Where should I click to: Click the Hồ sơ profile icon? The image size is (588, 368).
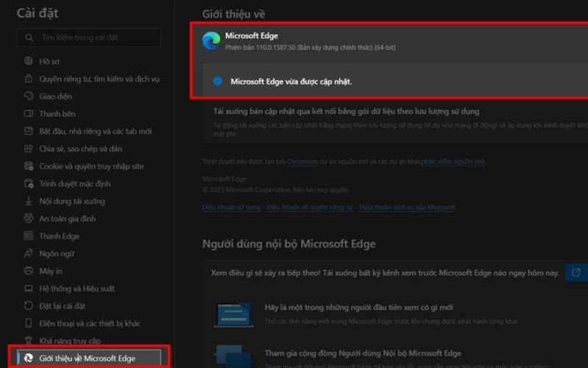point(29,61)
